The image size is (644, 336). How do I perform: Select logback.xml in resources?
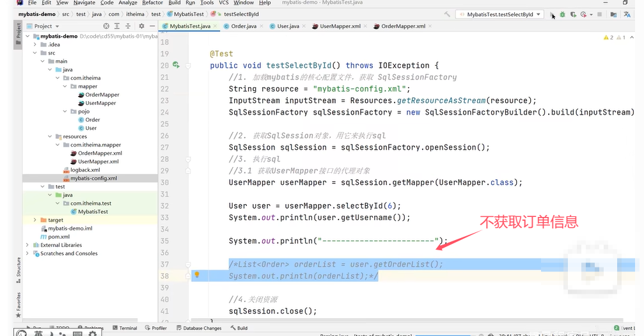coord(81,170)
